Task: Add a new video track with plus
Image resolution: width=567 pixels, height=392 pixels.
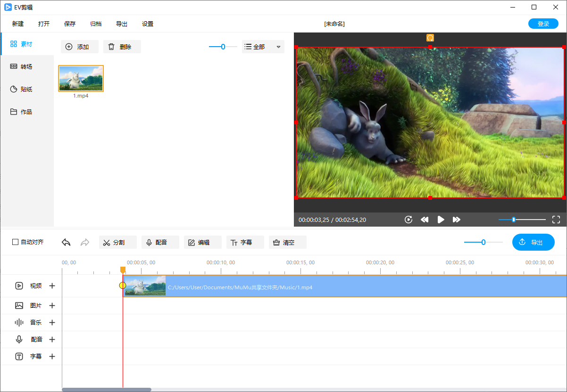Action: tap(52, 286)
